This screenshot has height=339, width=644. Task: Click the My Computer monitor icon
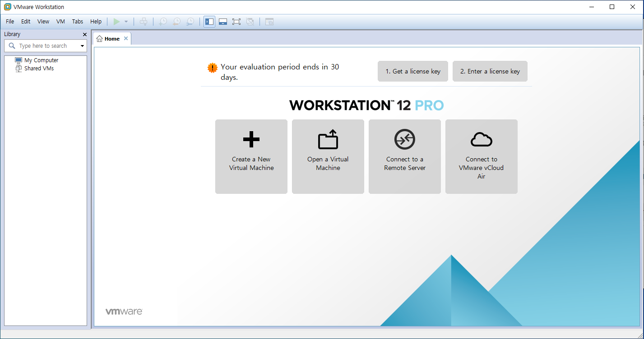[x=19, y=60]
